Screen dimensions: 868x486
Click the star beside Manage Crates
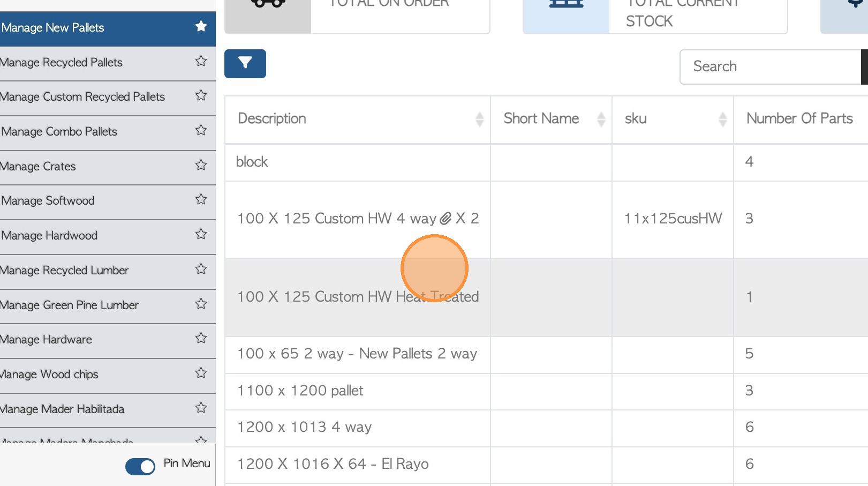(201, 165)
